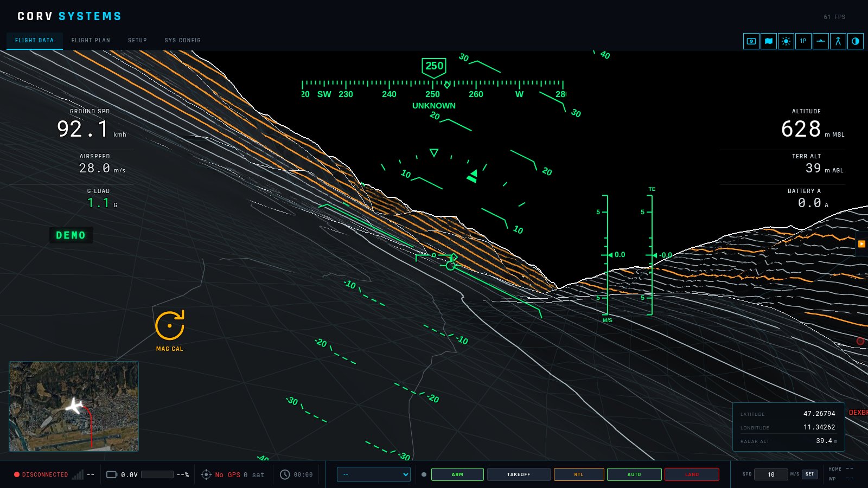Click the 250 heading readout box
868x488 pixels.
434,66
